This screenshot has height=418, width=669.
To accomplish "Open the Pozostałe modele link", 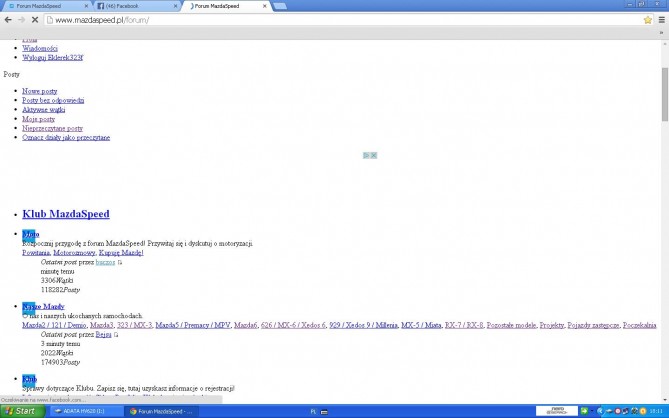I will (x=511, y=325).
